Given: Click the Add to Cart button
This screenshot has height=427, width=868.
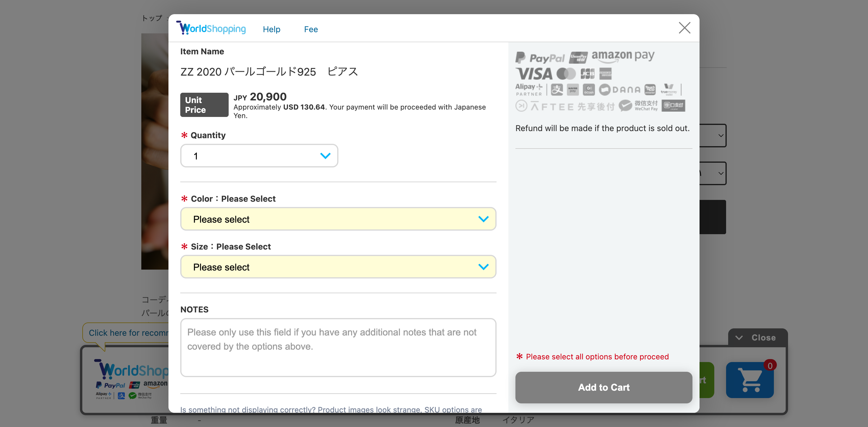Looking at the screenshot, I should (603, 387).
